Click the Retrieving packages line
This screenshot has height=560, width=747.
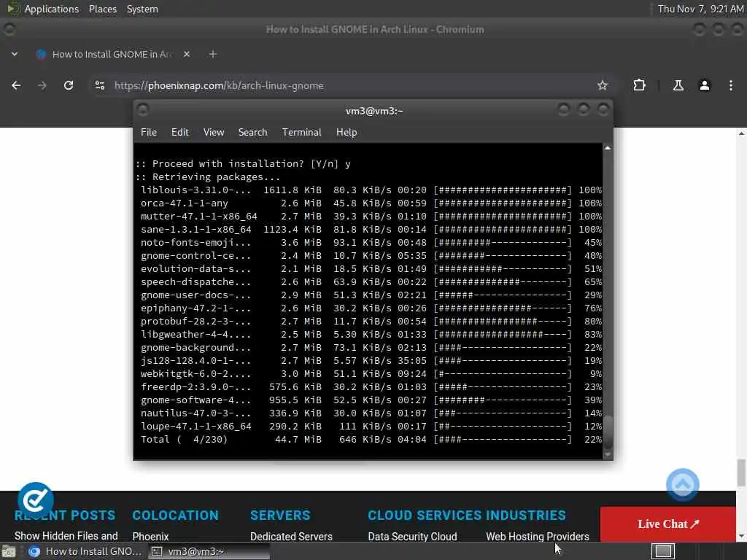tap(208, 176)
